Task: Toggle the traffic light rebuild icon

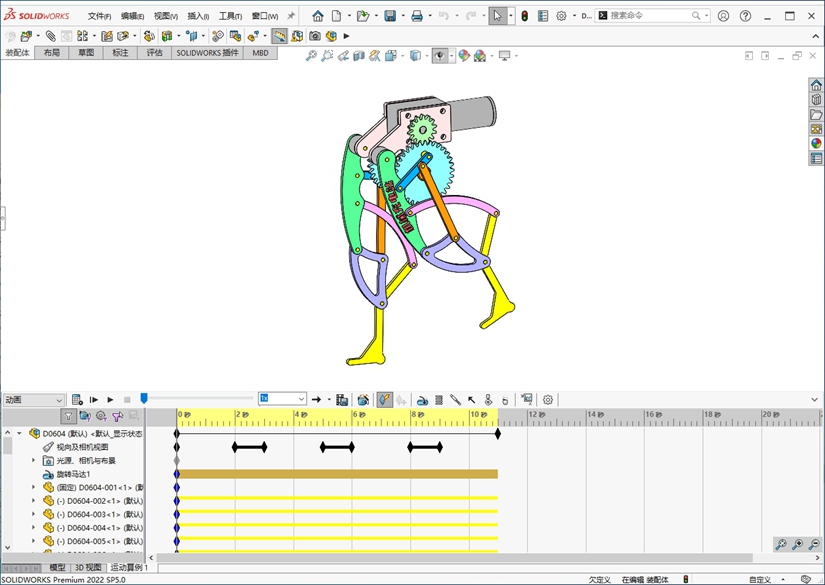Action: (525, 16)
